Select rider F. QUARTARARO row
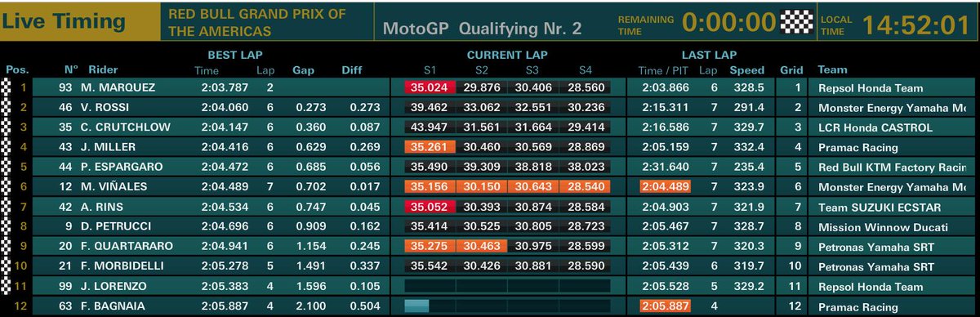980x317 pixels. 490,247
